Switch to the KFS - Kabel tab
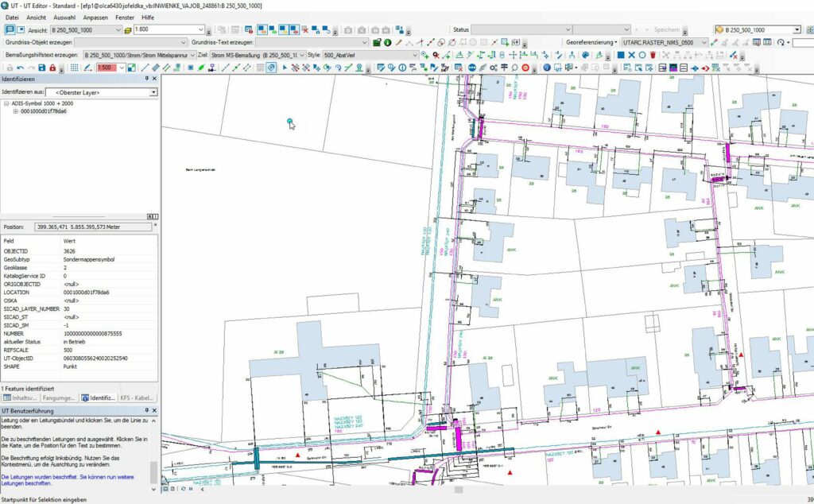The image size is (814, 504). 136,397
